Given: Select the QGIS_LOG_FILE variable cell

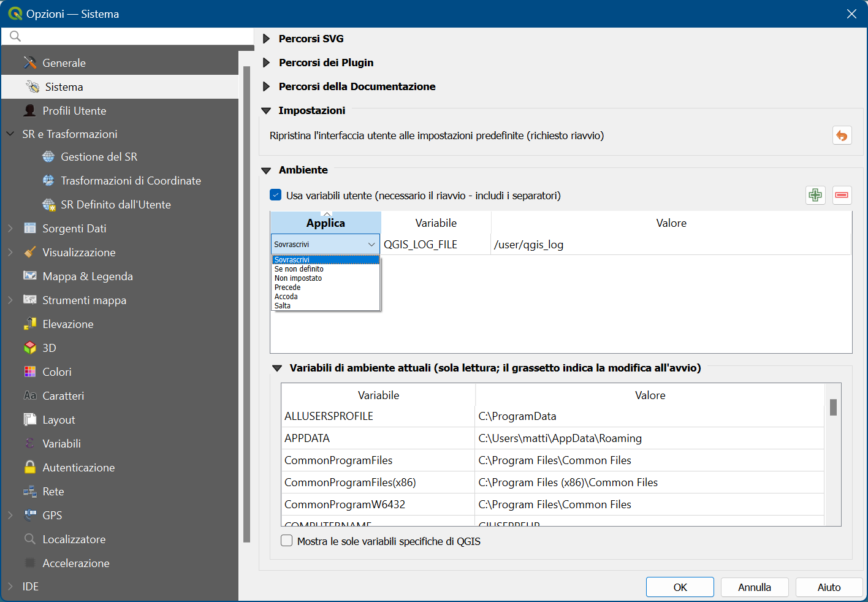Looking at the screenshot, I should (x=436, y=245).
